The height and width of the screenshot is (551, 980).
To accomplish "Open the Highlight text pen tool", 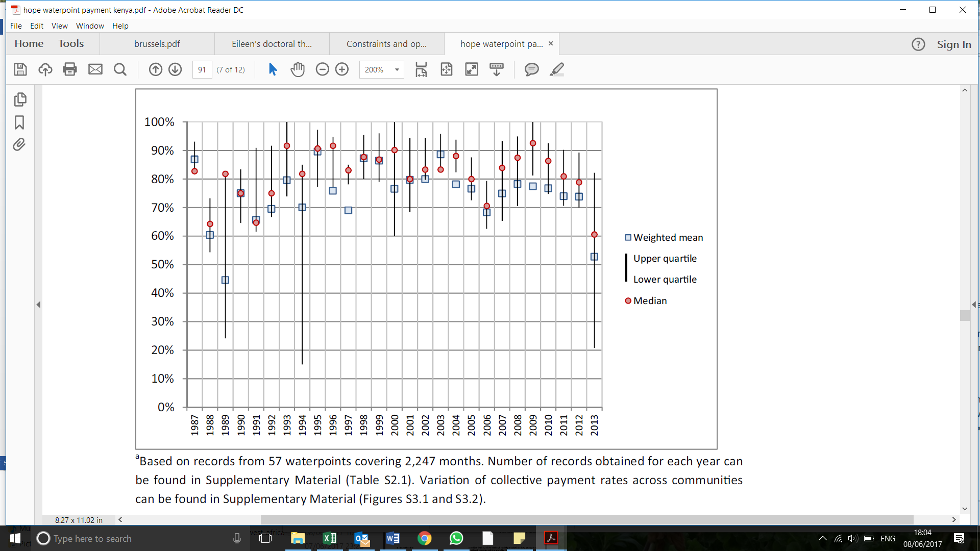I will coord(557,69).
